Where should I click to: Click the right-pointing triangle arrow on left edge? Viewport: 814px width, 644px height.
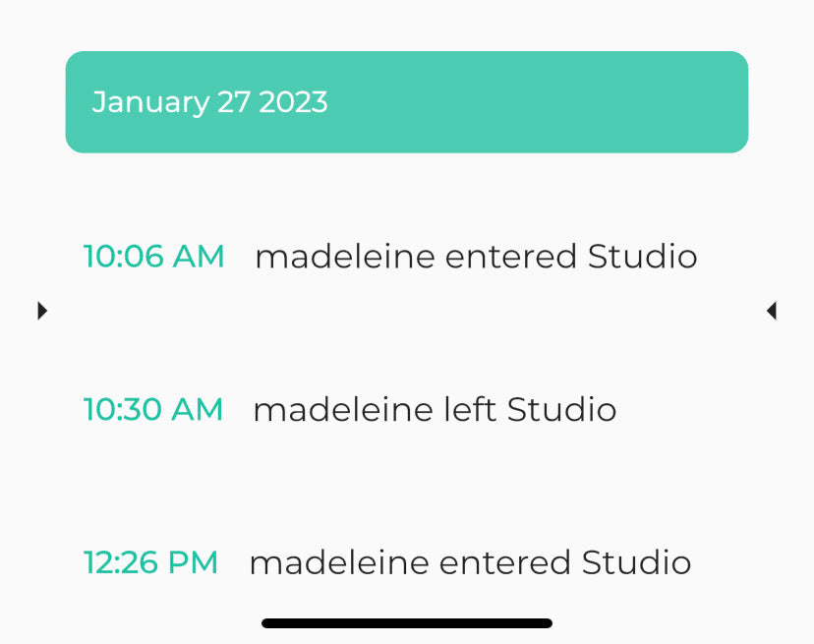tap(42, 311)
